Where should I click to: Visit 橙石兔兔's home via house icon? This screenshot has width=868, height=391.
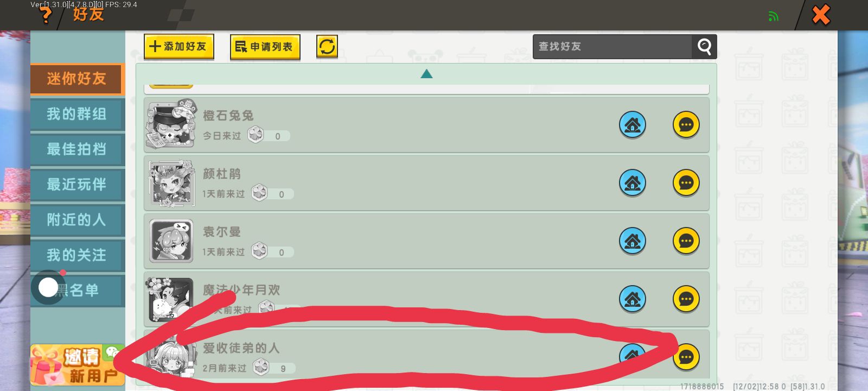(633, 125)
